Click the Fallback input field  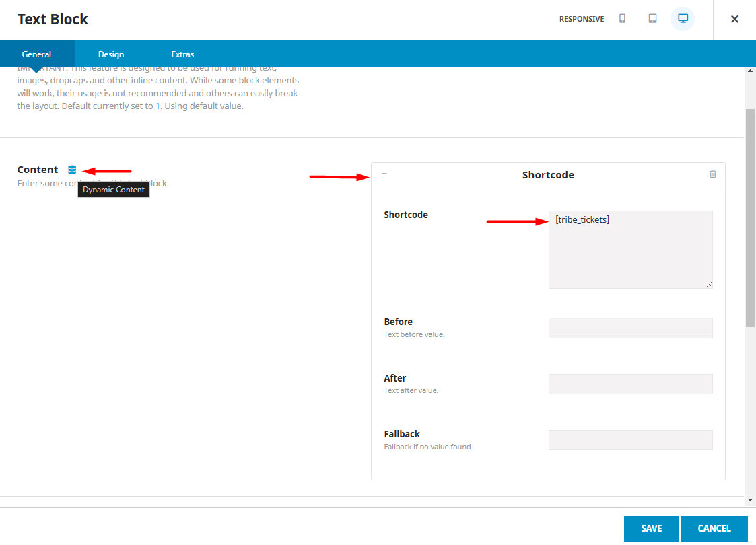629,439
